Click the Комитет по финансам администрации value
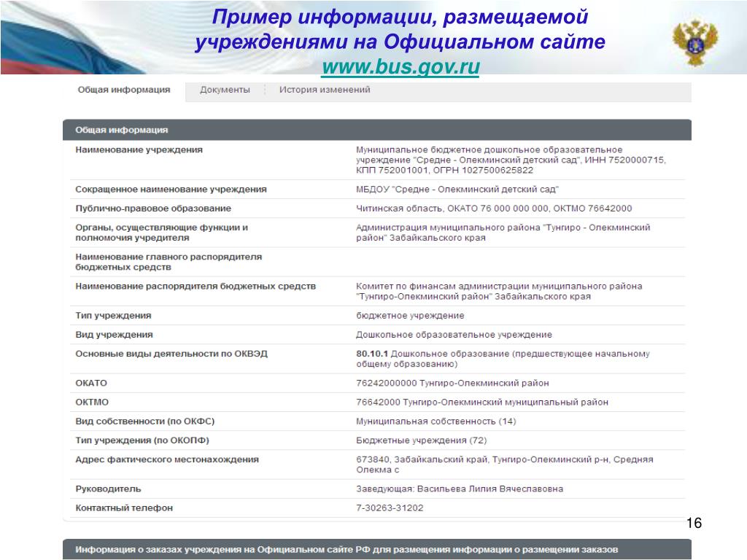 pos(499,291)
